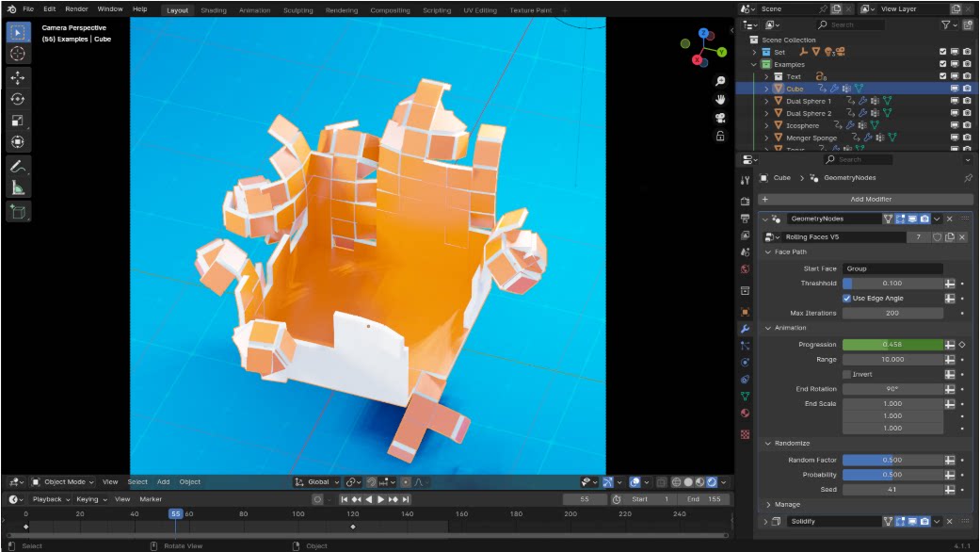Switch to Sculpting workspace tab
This screenshot has width=980, height=552.
tap(298, 10)
